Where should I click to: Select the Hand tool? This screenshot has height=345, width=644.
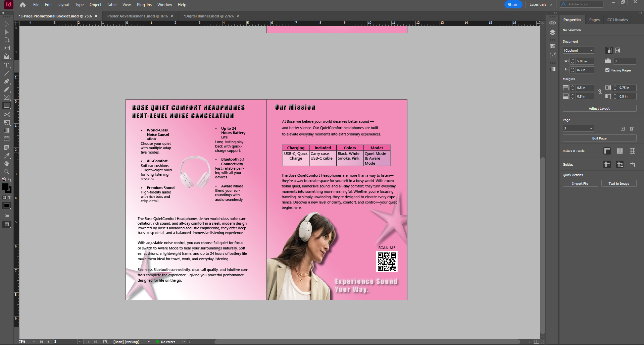pos(7,164)
